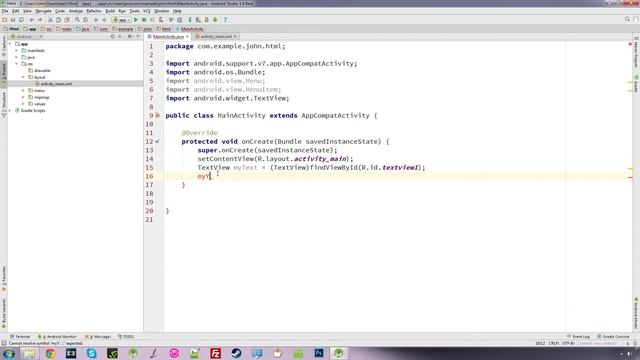The height and width of the screenshot is (360, 640).
Task: Open the File menu
Action: coord(5,11)
